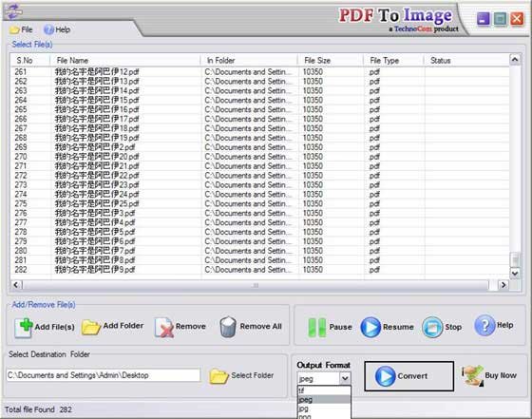The width and height of the screenshot is (532, 419).
Task: Open the File menu
Action: 21,29
